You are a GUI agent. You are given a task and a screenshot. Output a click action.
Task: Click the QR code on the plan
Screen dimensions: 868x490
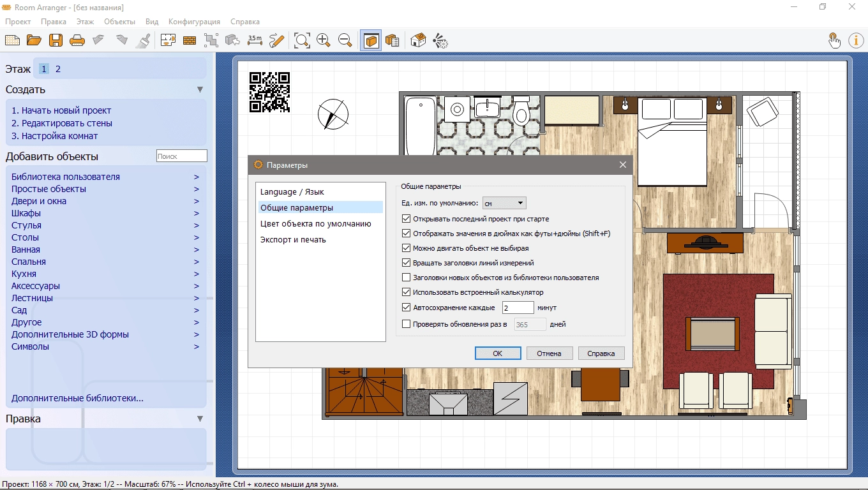[x=269, y=92]
